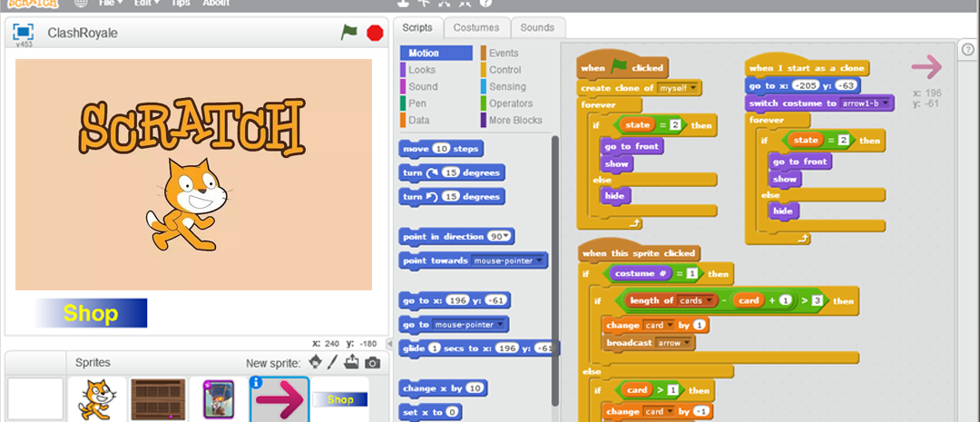
Task: Switch to the Scripts tab
Action: (417, 27)
